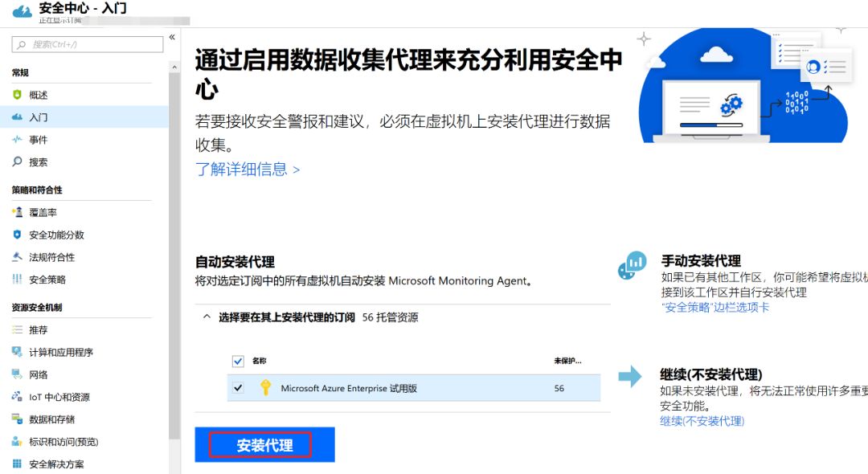Click the 继续(不安装代理) link
868x474 pixels.
pyautogui.click(x=702, y=421)
